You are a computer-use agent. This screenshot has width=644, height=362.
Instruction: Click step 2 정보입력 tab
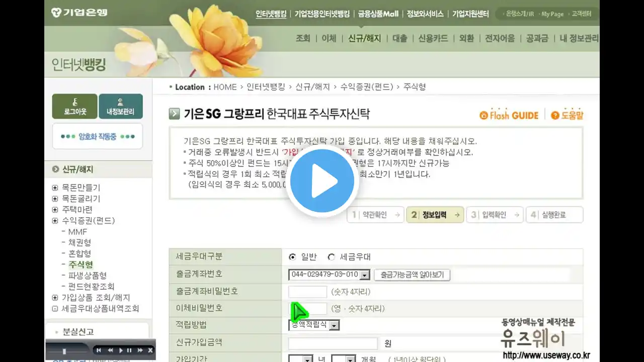[x=435, y=215]
